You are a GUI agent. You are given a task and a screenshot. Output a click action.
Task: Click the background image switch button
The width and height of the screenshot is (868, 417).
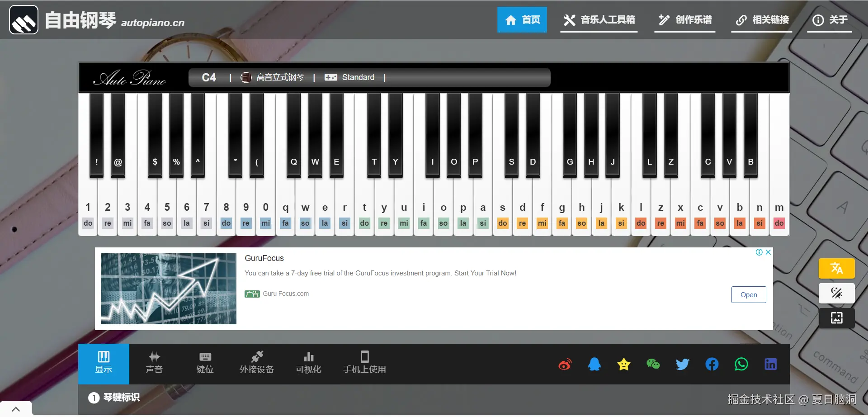pos(837,318)
